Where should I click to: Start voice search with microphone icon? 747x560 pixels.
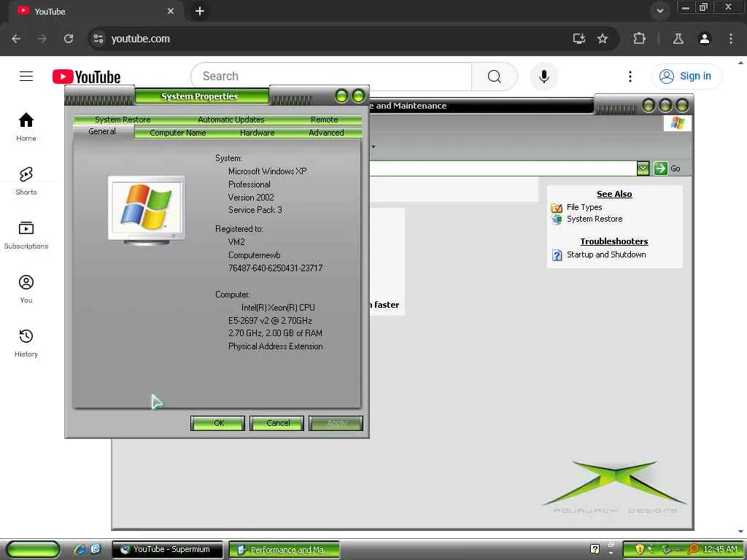[x=543, y=76]
